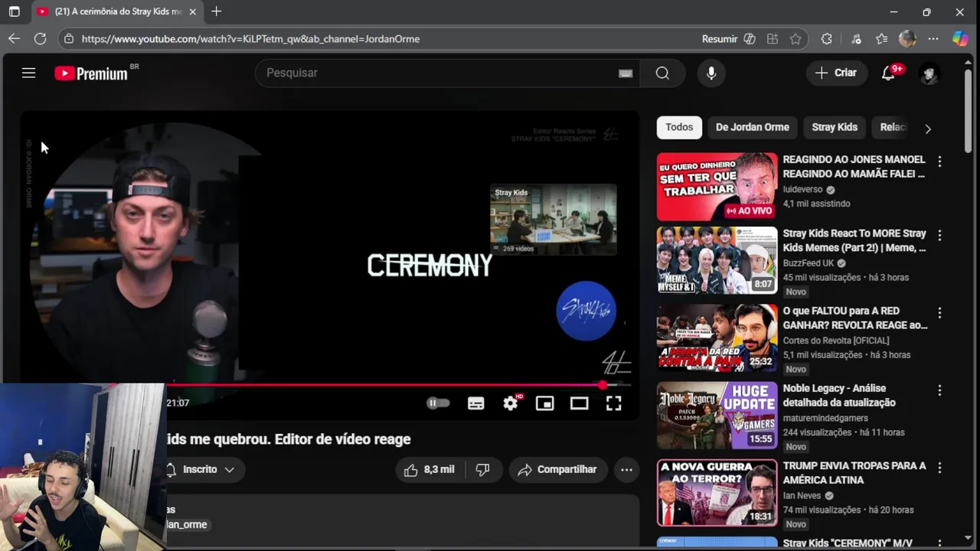
Task: Go back with browser back arrow
Action: click(x=14, y=38)
